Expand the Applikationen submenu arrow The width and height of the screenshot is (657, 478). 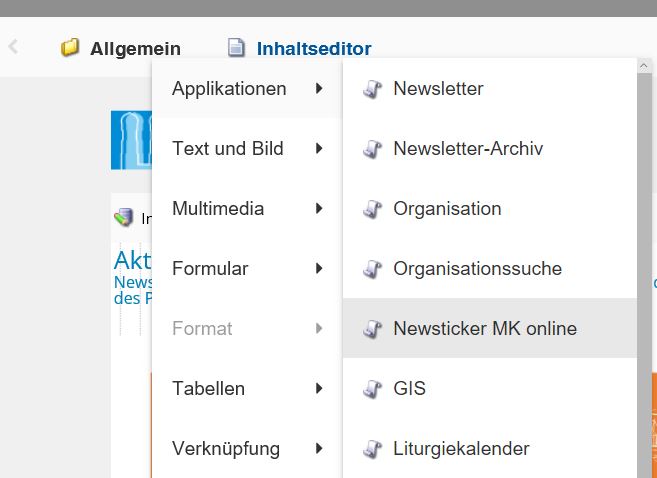pos(319,89)
